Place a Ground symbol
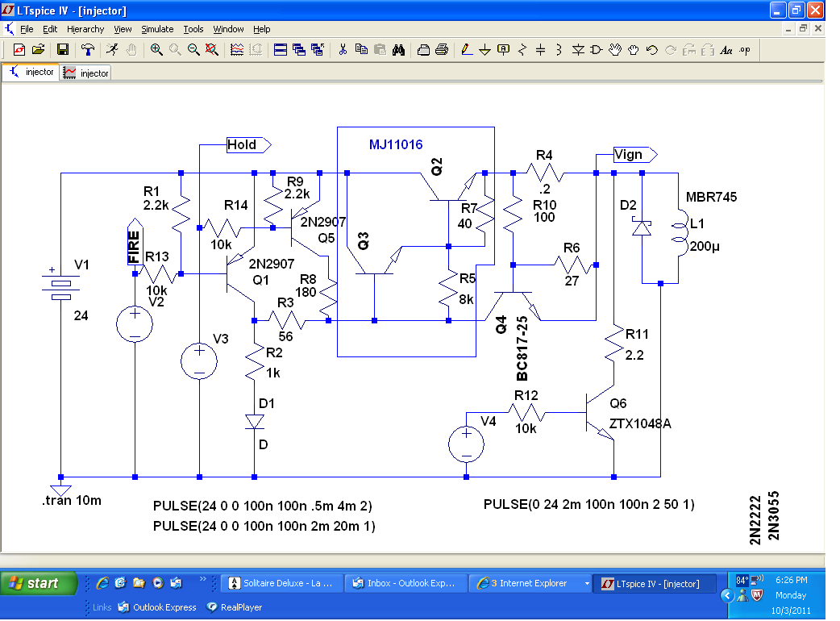This screenshot has height=621, width=840. coord(484,50)
